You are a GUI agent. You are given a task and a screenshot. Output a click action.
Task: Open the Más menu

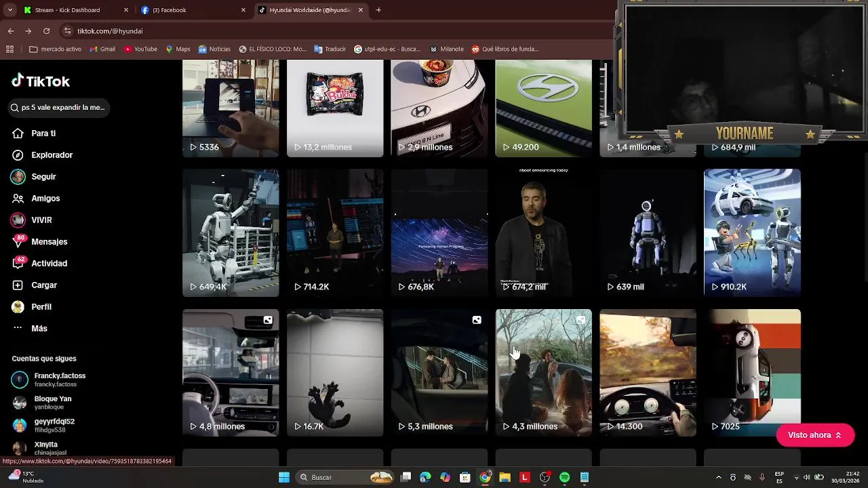point(30,329)
